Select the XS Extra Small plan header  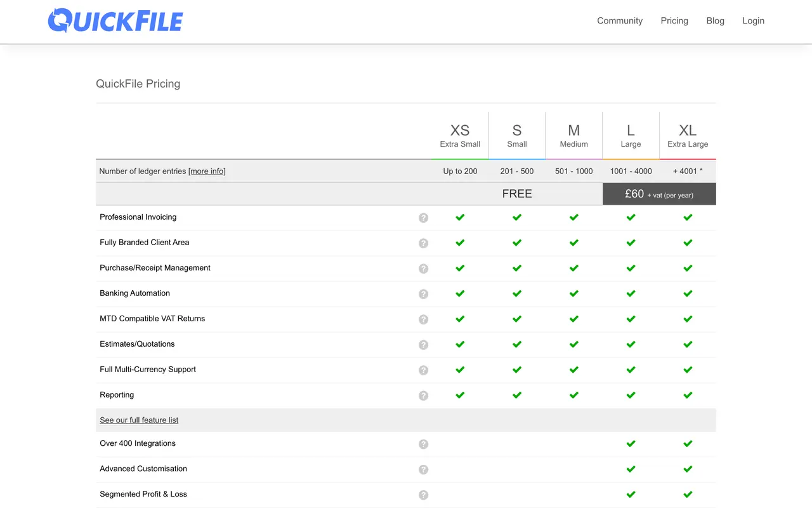pyautogui.click(x=460, y=135)
